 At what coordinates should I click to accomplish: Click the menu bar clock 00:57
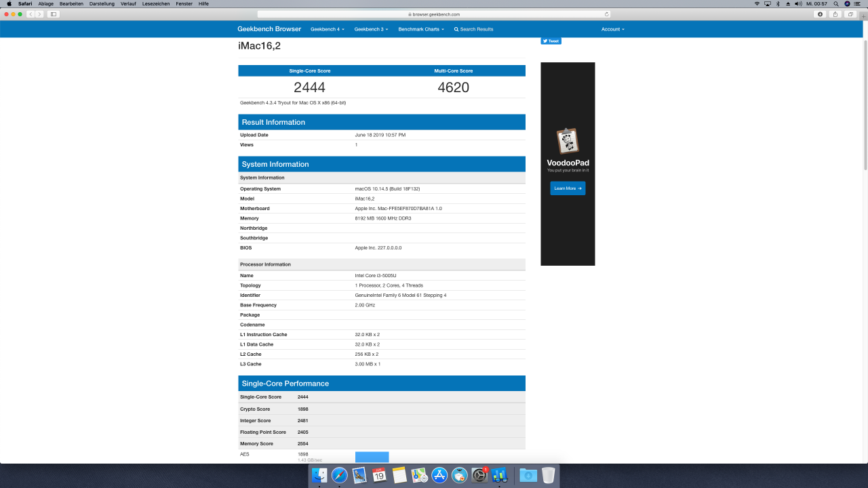pyautogui.click(x=816, y=3)
